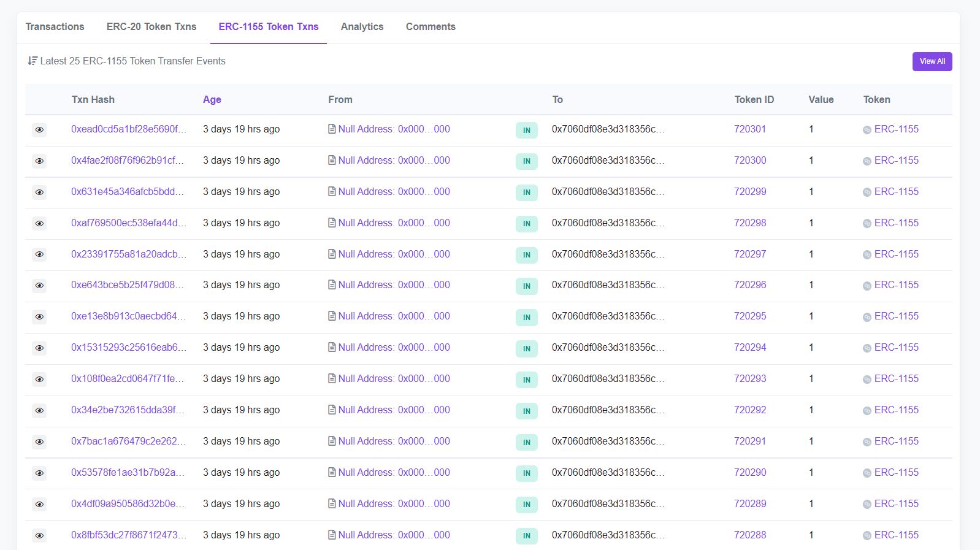Click '3 days 19 hrs ago' in 720291 row

click(241, 441)
